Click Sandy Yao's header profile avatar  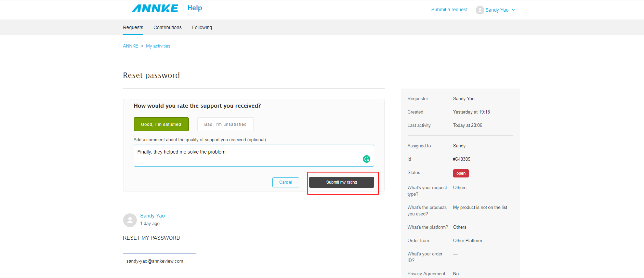click(x=480, y=10)
